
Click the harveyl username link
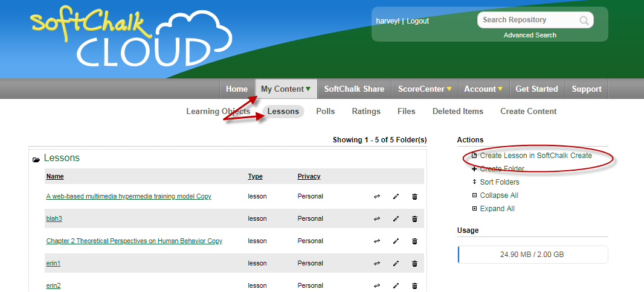388,21
